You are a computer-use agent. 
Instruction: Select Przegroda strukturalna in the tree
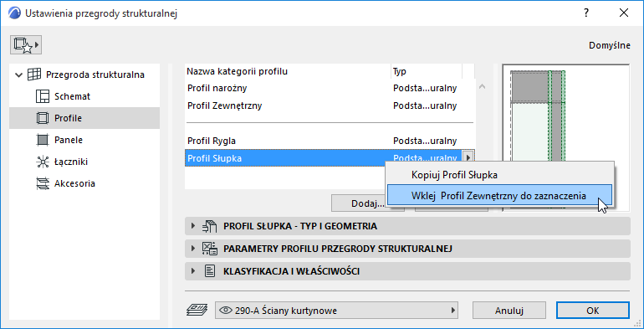tap(95, 75)
